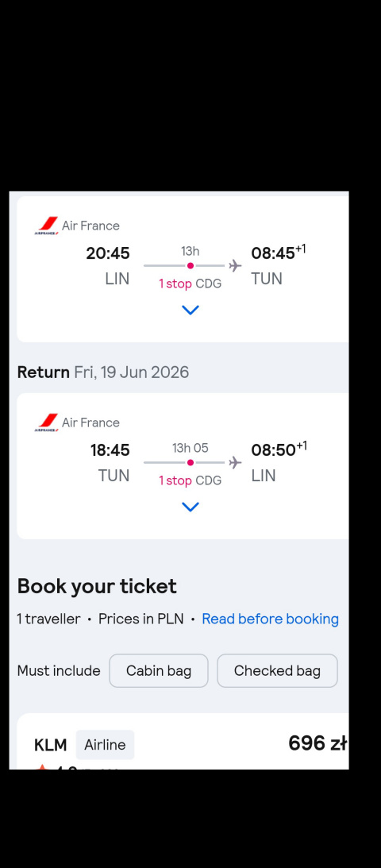Click the Air France logo on the outbound flight

click(47, 226)
